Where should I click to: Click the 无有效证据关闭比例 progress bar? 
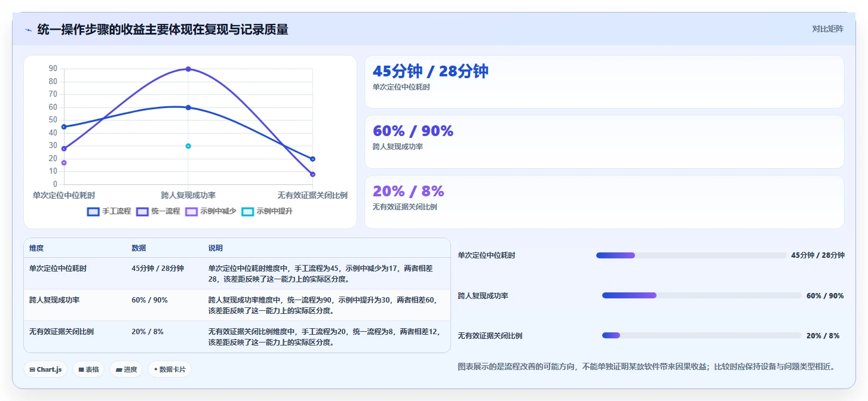pos(702,335)
